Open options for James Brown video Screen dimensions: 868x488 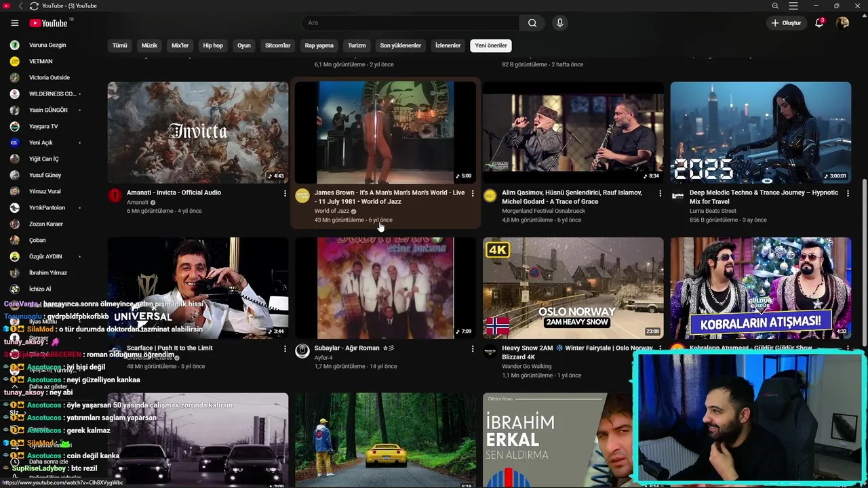473,193
